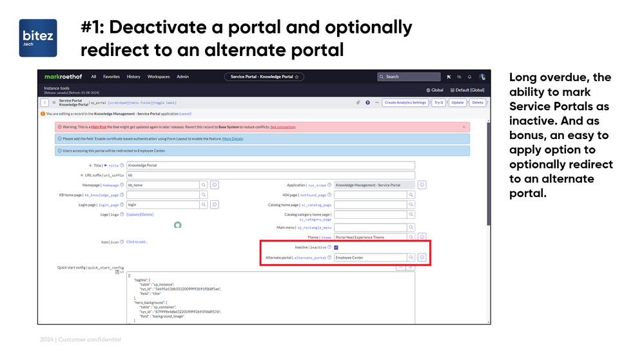Screen dimensions: 644x362
Task: Preview the Application record info icon
Action: click(x=422, y=185)
